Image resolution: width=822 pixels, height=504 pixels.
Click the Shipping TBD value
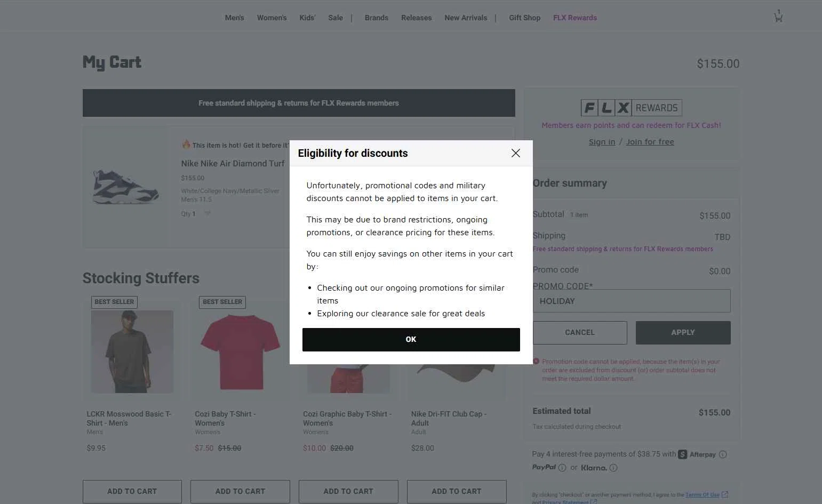click(722, 237)
